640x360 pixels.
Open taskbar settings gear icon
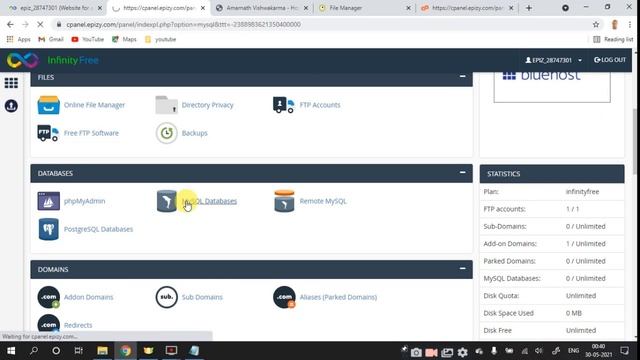point(462,352)
